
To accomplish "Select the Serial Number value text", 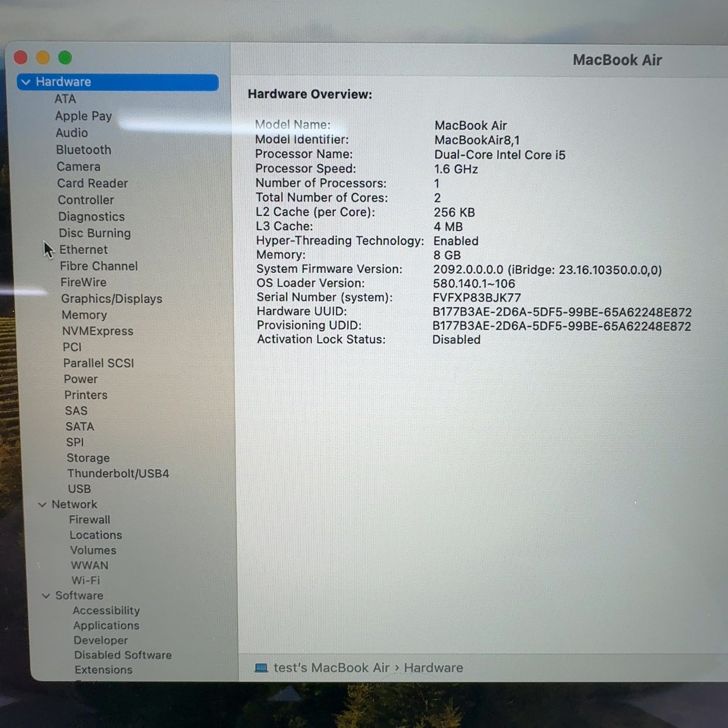I will click(477, 298).
